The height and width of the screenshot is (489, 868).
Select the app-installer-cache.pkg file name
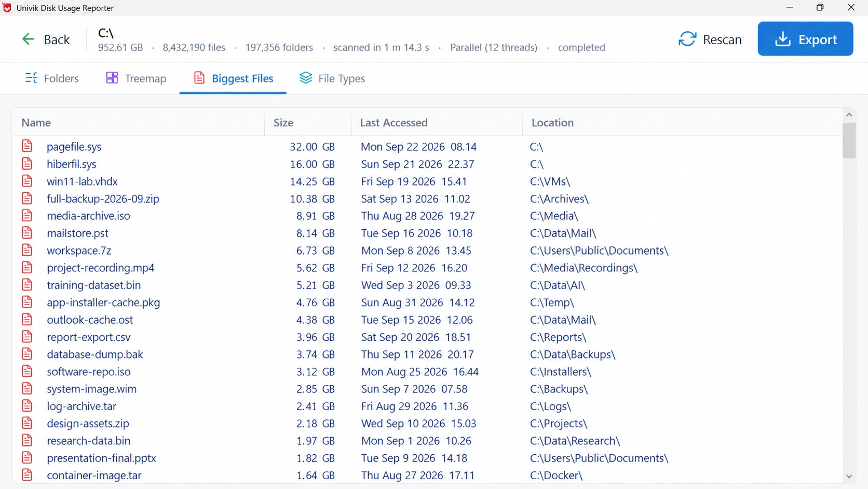[x=103, y=302]
